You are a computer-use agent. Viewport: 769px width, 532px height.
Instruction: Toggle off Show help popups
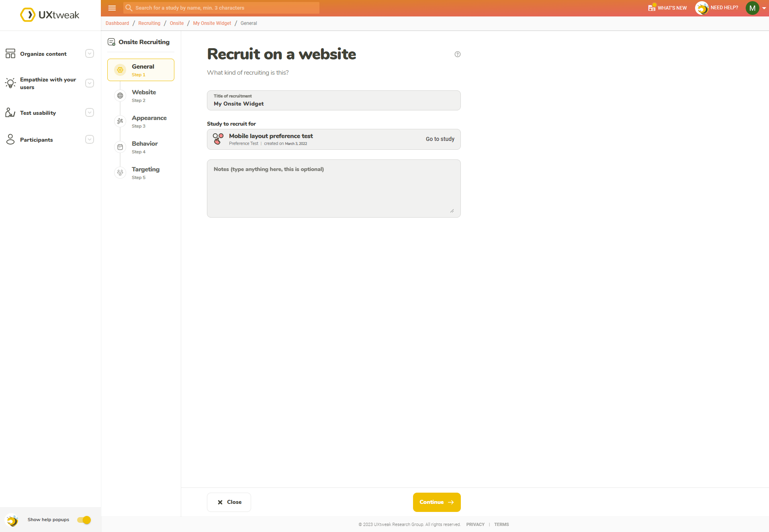pyautogui.click(x=84, y=520)
